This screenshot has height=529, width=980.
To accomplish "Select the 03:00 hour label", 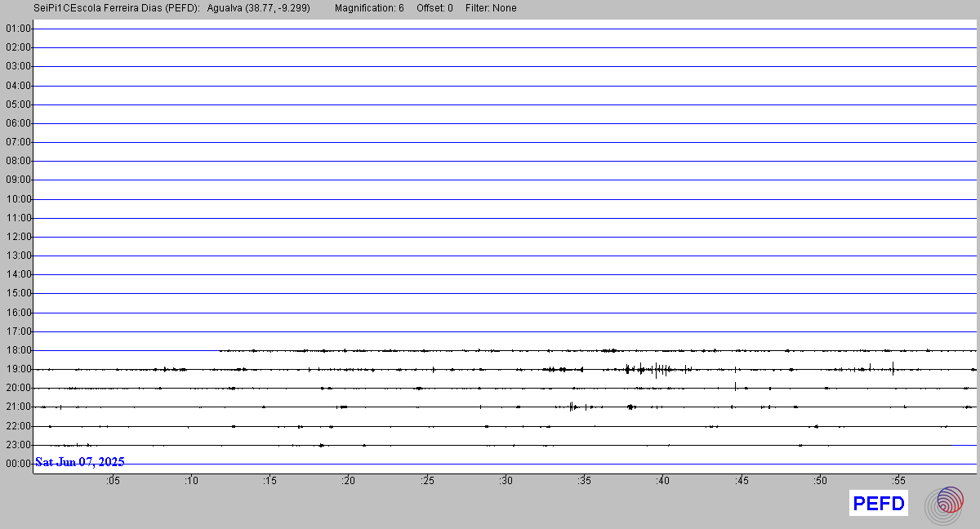I will (x=18, y=66).
